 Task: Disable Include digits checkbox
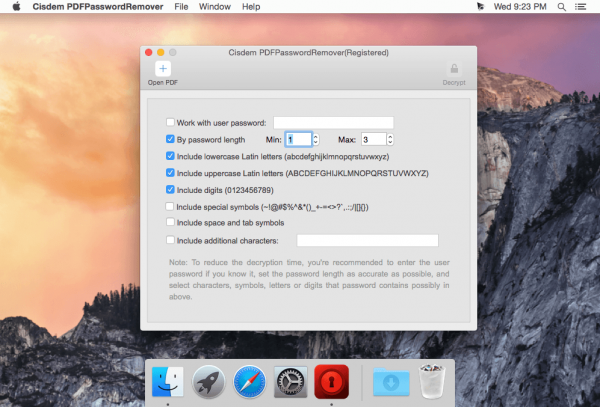tap(170, 190)
